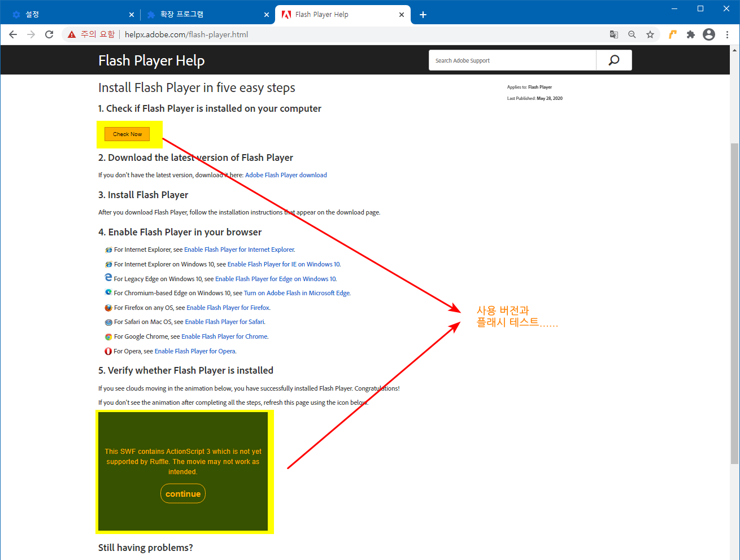Click the Internet Explorer icon in first browser row
This screenshot has width=740, height=560.
point(108,250)
